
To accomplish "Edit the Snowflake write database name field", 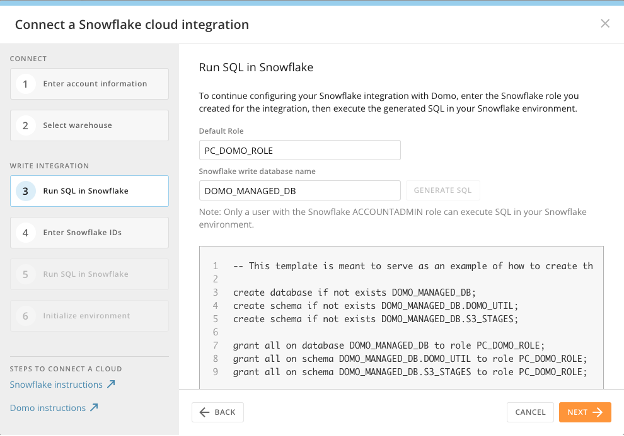I will [300, 189].
